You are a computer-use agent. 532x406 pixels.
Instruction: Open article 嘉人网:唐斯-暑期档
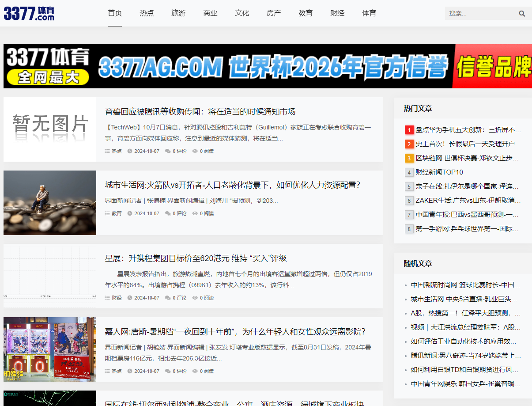coord(235,331)
